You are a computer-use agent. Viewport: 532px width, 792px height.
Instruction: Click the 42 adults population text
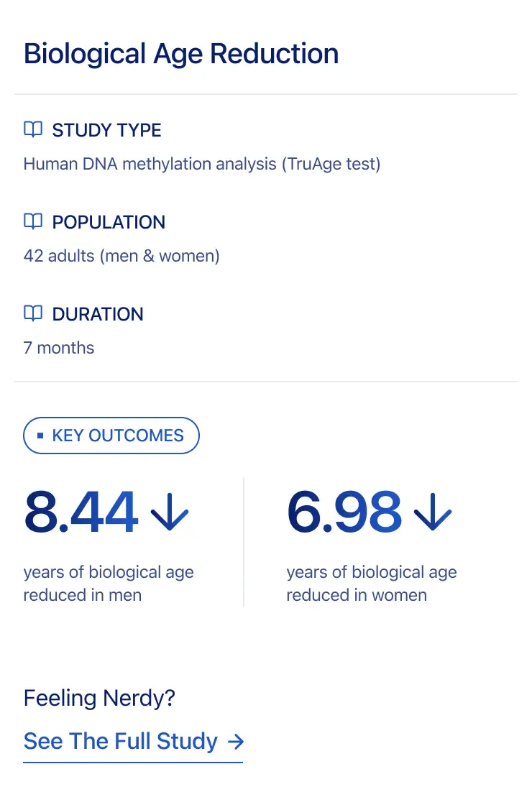tap(121, 256)
